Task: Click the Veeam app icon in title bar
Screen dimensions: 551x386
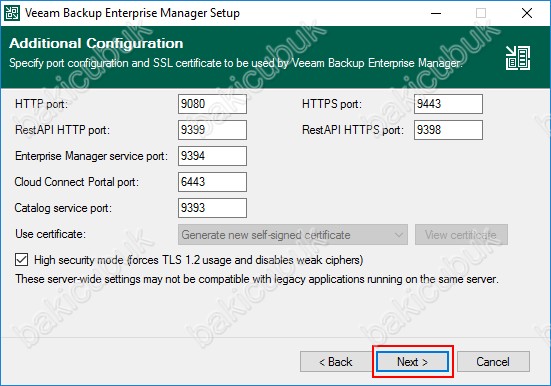Action: tap(12, 13)
